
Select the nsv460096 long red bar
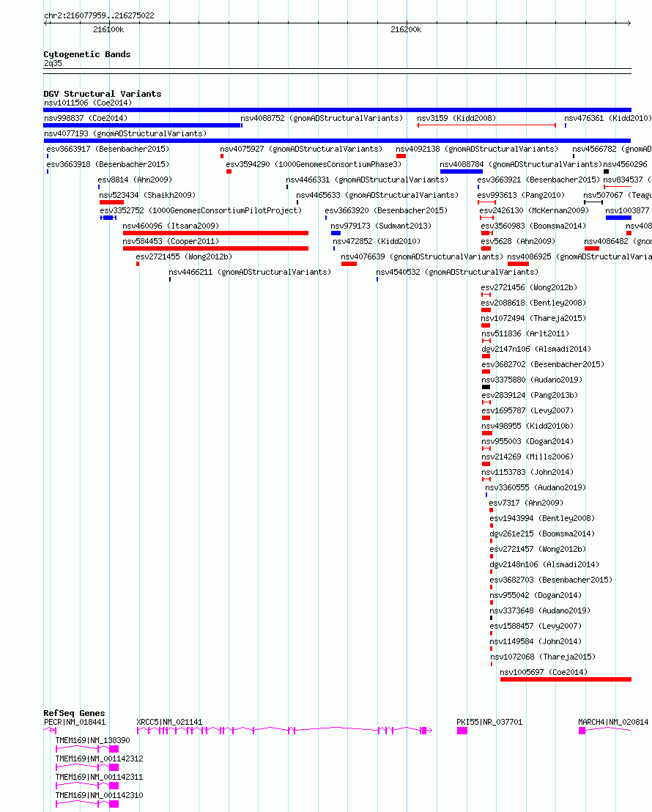click(215, 233)
